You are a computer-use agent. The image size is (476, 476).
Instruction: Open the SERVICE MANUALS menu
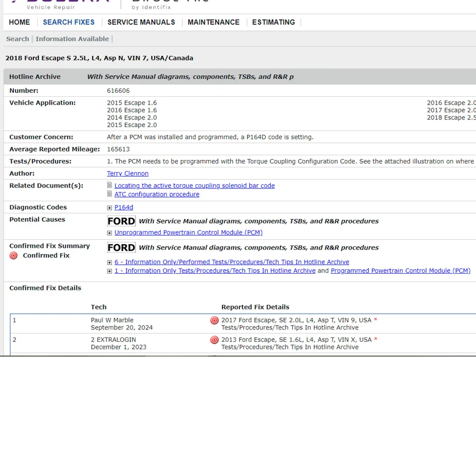(x=141, y=22)
